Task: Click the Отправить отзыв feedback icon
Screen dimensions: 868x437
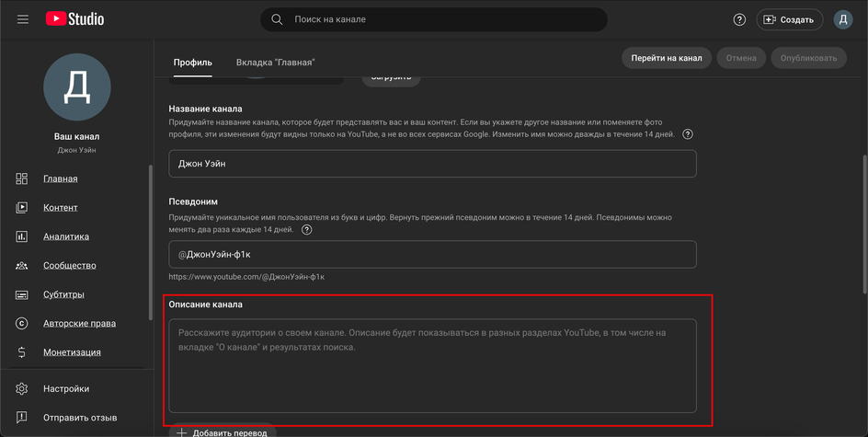Action: (x=21, y=418)
